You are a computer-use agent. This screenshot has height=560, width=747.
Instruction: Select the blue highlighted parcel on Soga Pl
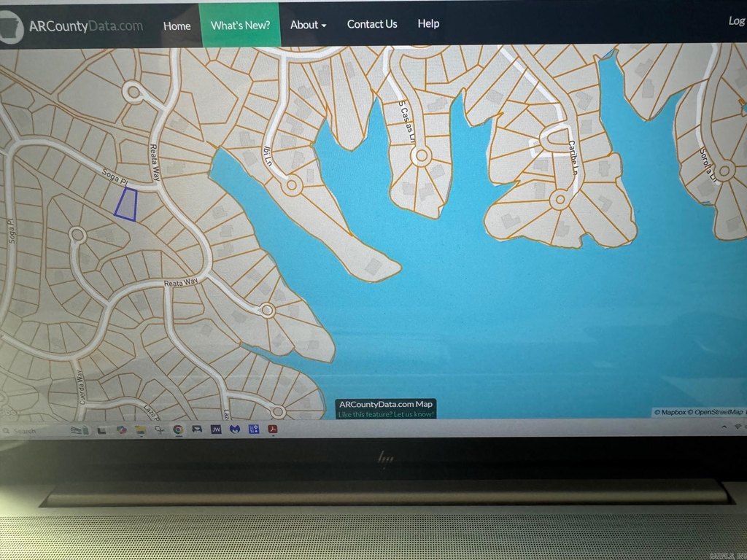pos(126,203)
